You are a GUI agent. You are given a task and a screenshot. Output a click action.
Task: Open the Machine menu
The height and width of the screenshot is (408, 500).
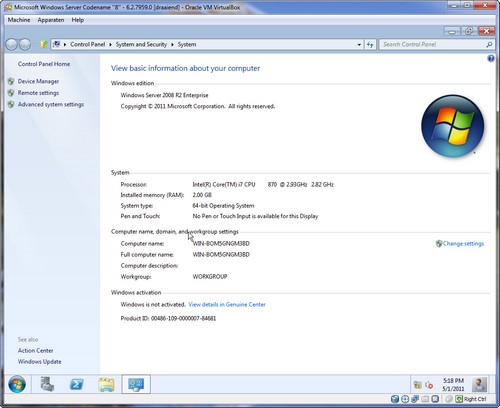(19, 20)
